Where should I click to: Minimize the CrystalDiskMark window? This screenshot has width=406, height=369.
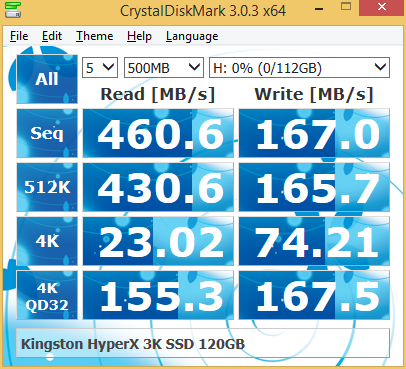point(319,8)
